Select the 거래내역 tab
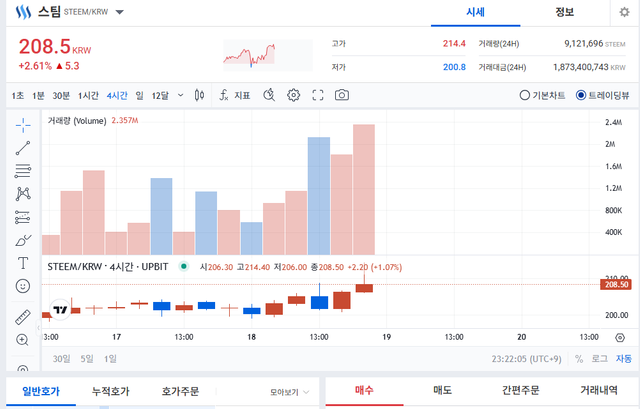Screen dimensions: 640x409 599,390
